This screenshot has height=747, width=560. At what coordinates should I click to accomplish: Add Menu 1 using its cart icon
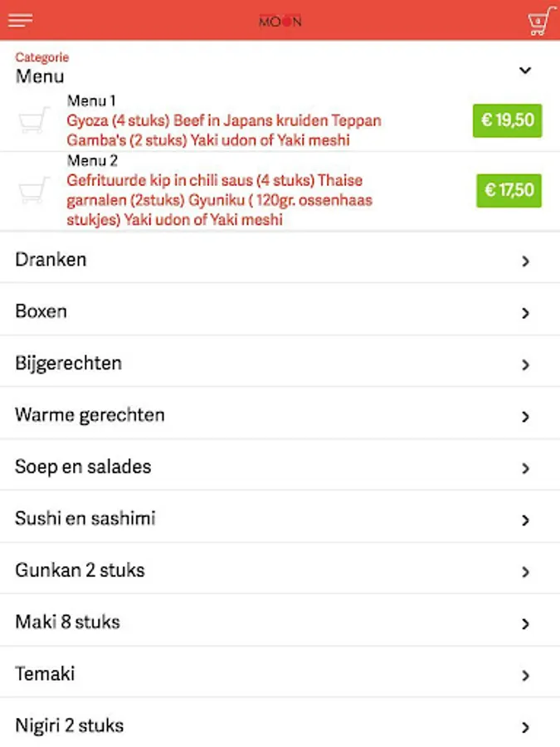tap(34, 120)
